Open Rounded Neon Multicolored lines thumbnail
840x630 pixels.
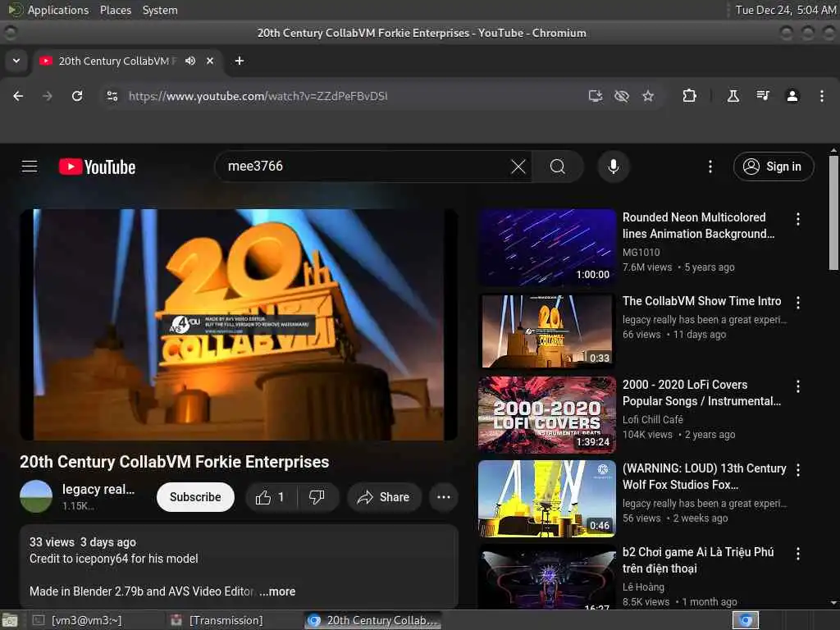click(547, 247)
